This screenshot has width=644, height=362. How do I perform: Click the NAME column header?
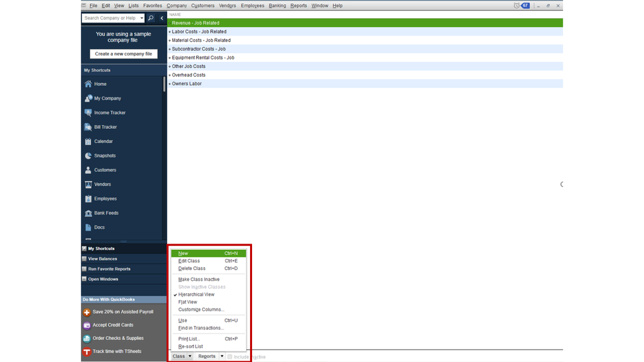(175, 14)
